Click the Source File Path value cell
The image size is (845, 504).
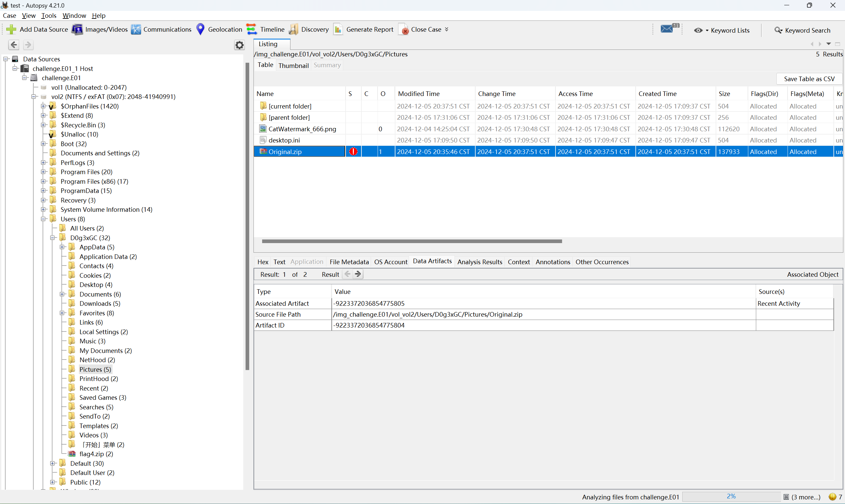544,314
